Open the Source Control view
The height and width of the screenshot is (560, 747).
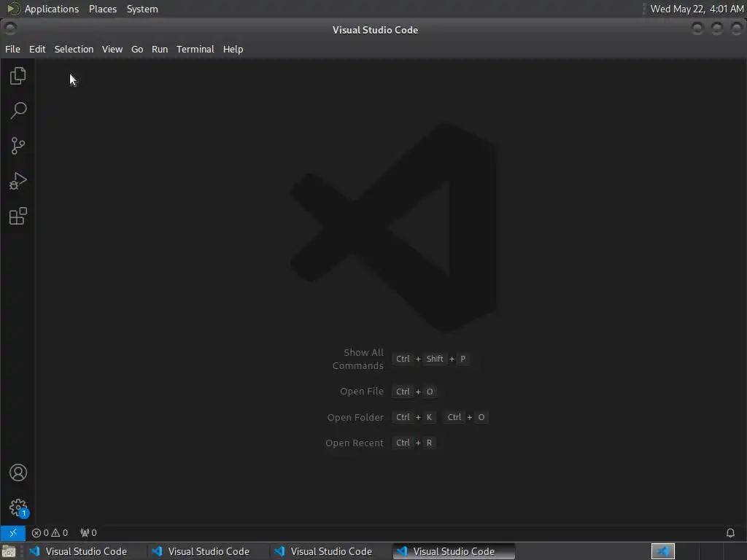[x=18, y=146]
